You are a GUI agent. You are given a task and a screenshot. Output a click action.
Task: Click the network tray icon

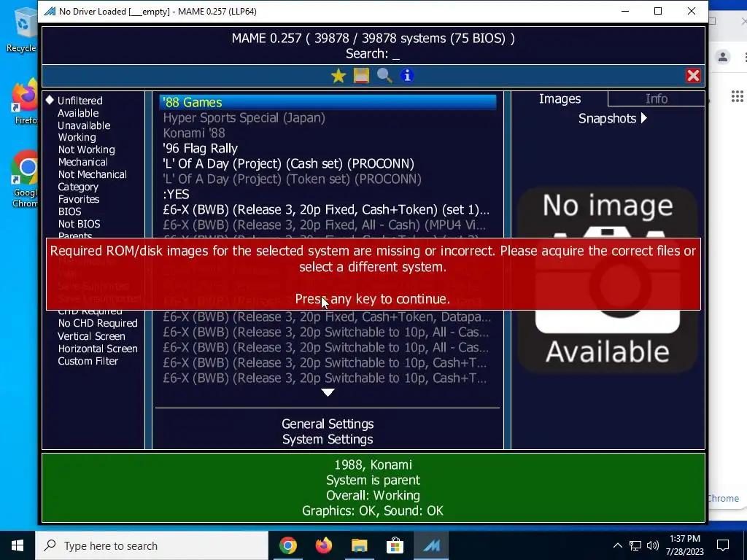(x=635, y=545)
